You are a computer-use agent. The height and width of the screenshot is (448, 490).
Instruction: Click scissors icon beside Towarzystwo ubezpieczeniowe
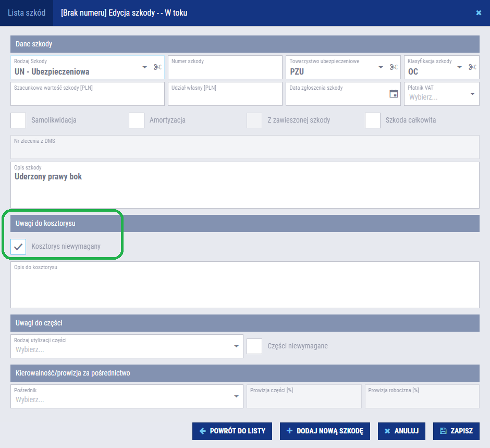pyautogui.click(x=394, y=67)
